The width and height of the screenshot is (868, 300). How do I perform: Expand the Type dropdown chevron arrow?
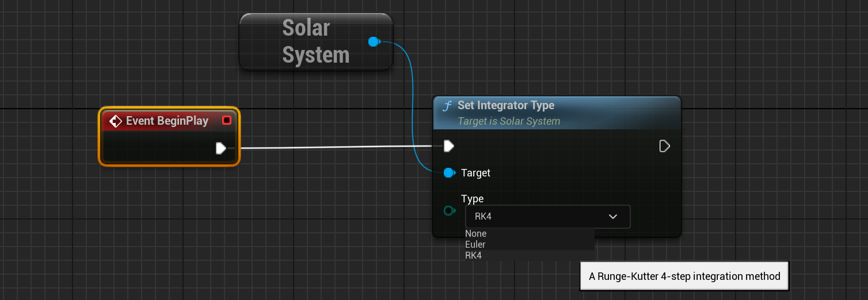tap(613, 217)
